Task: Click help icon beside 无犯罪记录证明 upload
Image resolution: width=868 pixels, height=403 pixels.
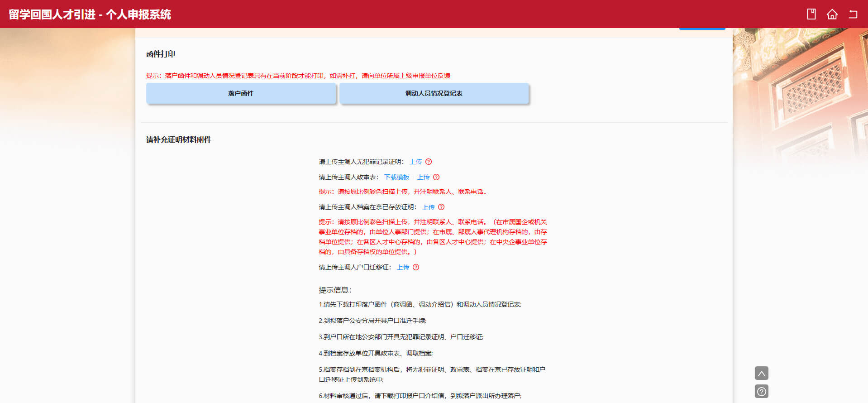Action: 429,162
